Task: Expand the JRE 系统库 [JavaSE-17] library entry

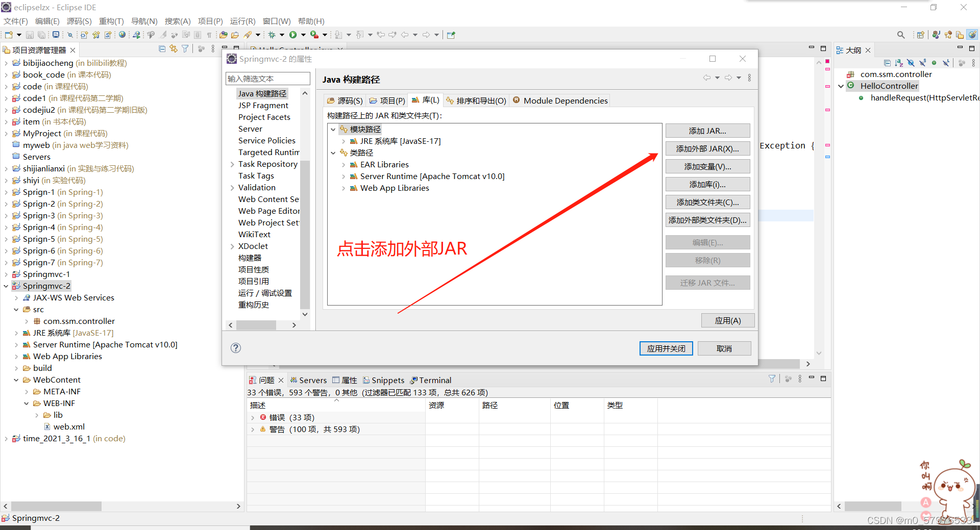Action: [x=344, y=141]
